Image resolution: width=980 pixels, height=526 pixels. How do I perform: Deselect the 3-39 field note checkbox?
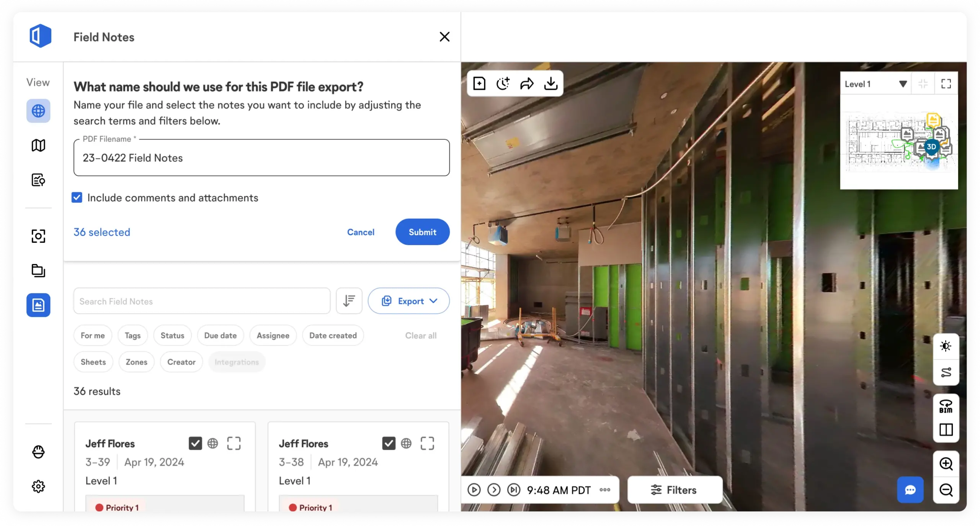[195, 444]
